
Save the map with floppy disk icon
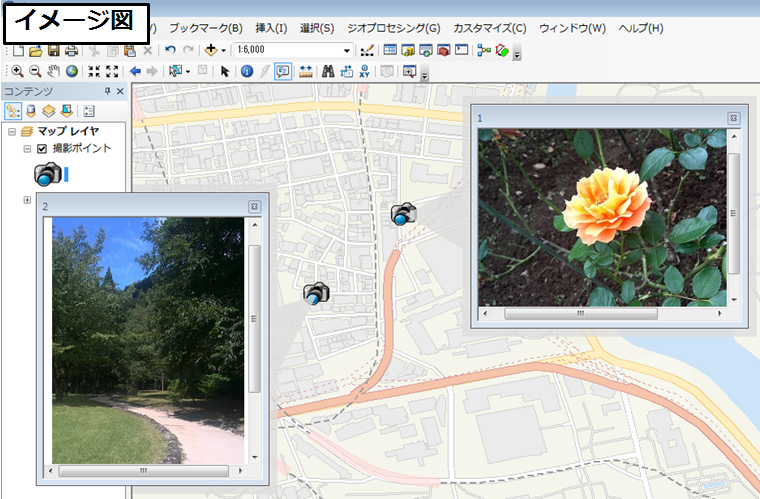(x=53, y=50)
